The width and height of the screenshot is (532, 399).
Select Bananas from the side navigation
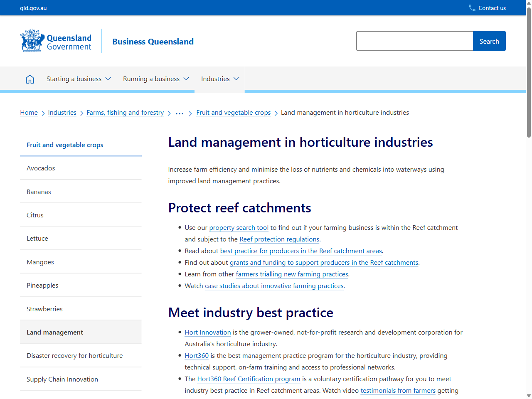[x=39, y=192]
